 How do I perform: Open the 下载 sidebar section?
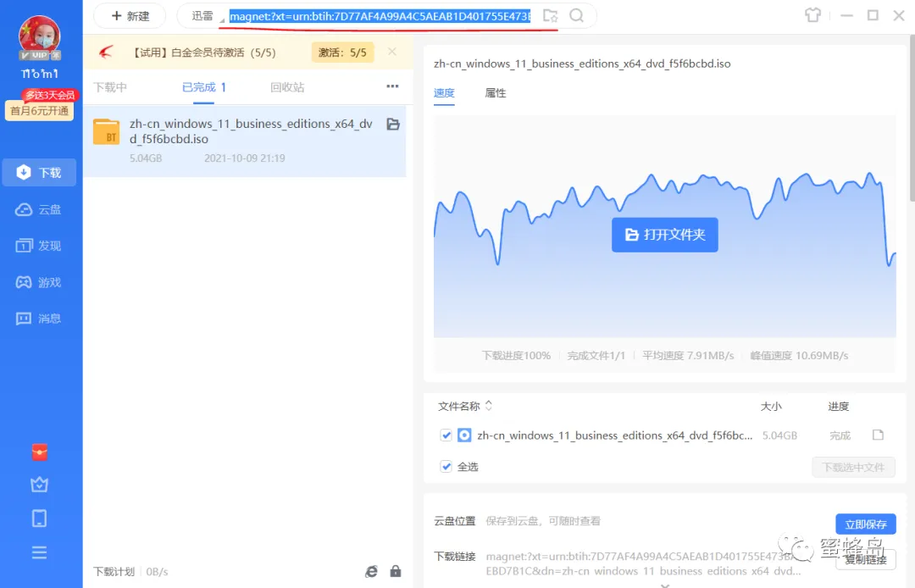coord(39,173)
